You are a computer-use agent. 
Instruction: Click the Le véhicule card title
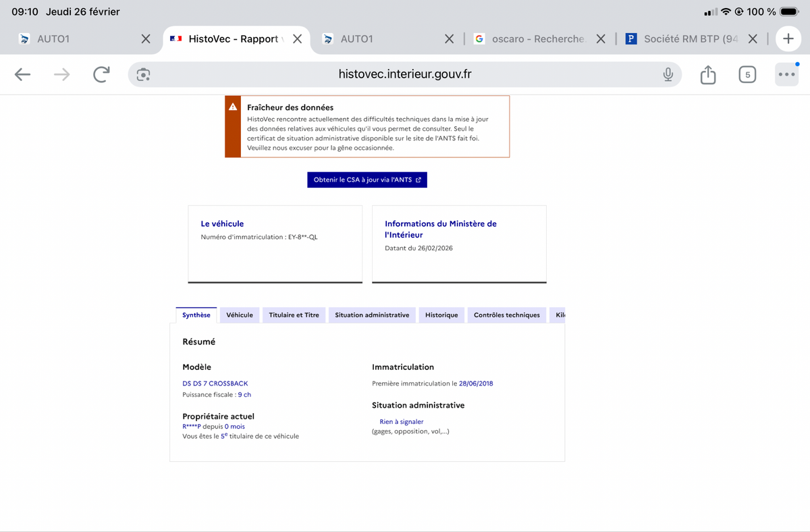[x=222, y=223]
